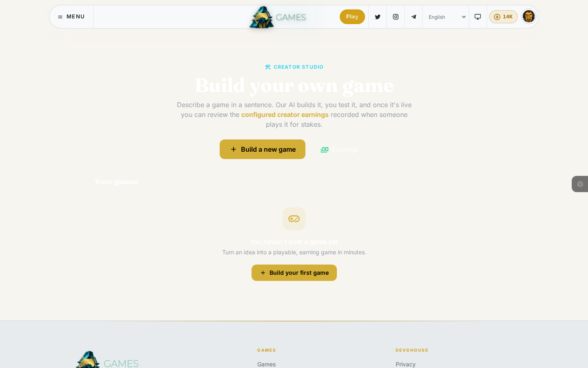
Task: Click "You haven't built a game yet" text
Action: [294, 242]
